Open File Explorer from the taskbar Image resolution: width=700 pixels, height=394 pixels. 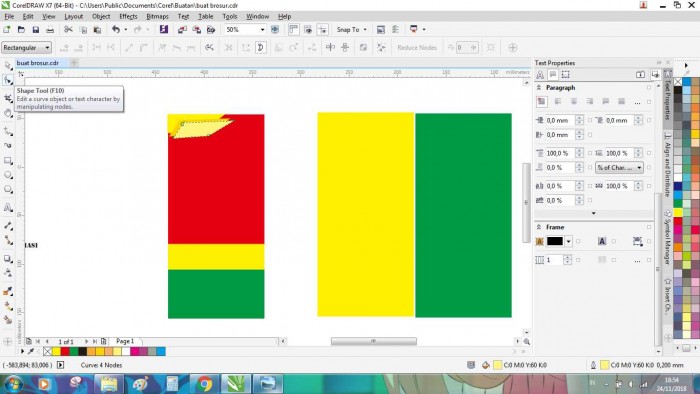click(108, 384)
